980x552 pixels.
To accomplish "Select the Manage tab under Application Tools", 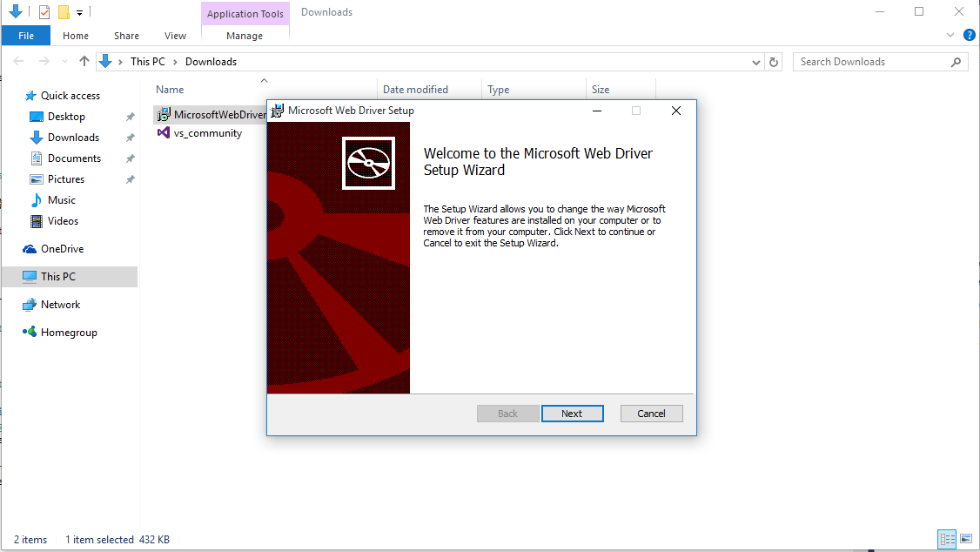I will [x=245, y=36].
